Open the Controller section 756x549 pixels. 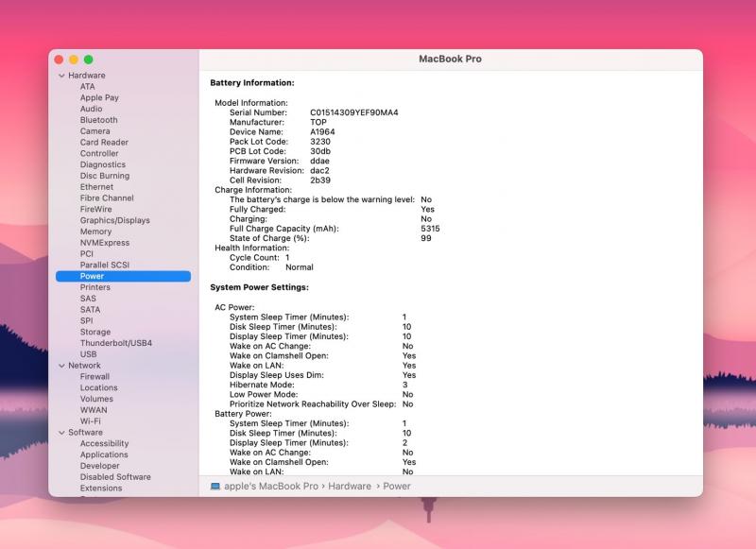(99, 153)
